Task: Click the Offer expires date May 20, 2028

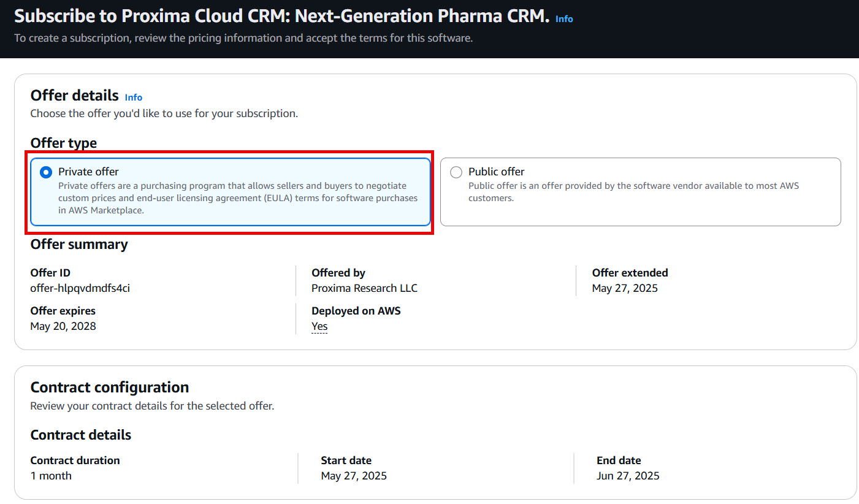Action: click(x=63, y=326)
